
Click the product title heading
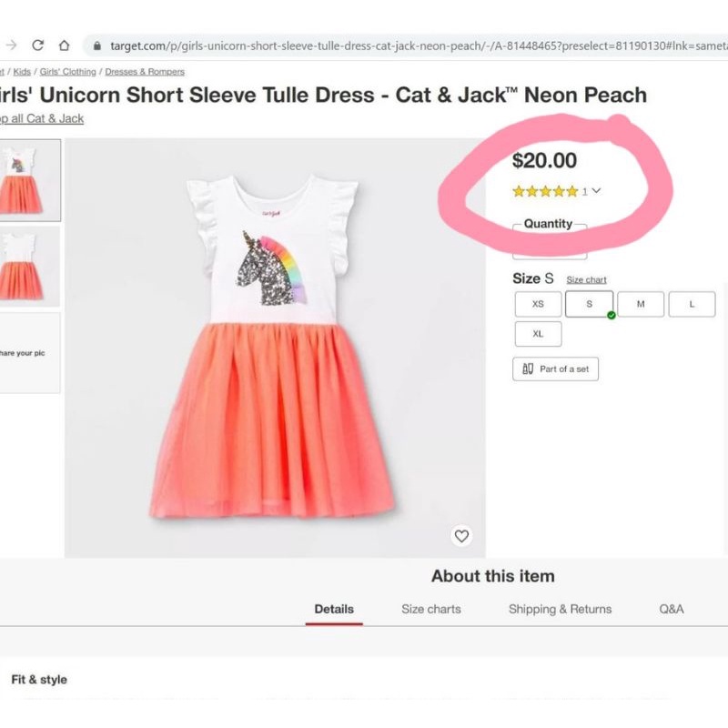323,96
